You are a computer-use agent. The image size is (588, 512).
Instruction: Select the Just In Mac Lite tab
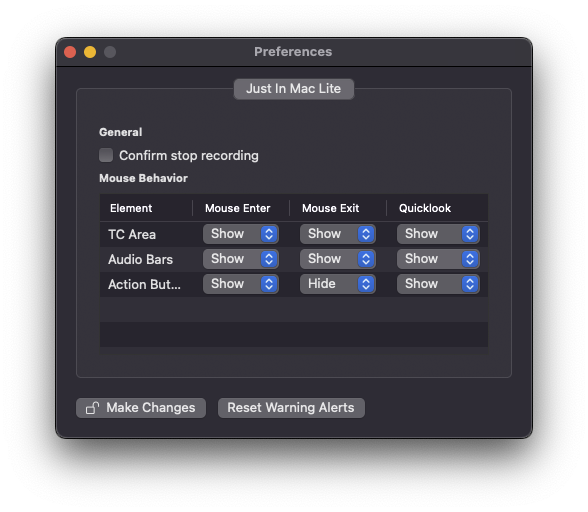[294, 89]
